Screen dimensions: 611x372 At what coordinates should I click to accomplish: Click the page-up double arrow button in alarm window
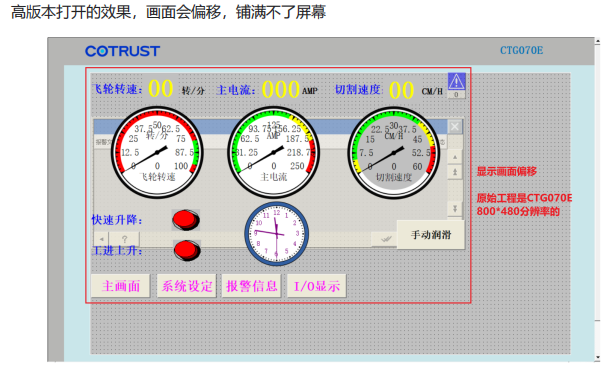tap(455, 172)
